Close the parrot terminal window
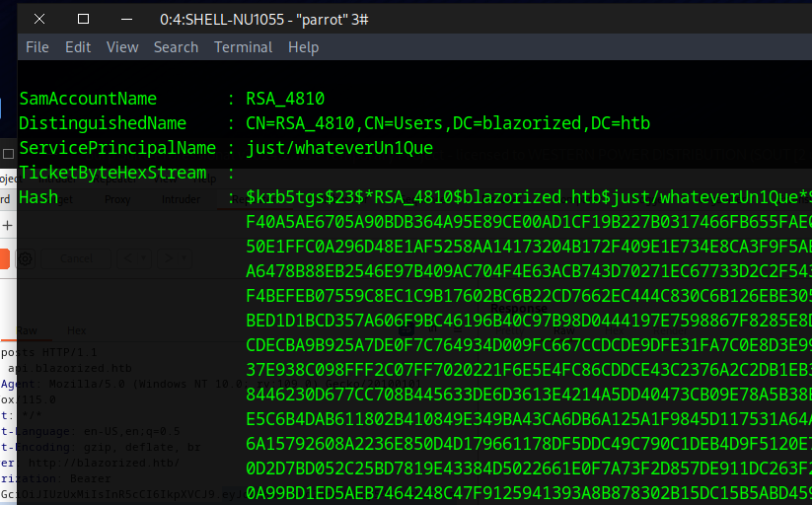The height and width of the screenshot is (505, 812). click(x=38, y=19)
